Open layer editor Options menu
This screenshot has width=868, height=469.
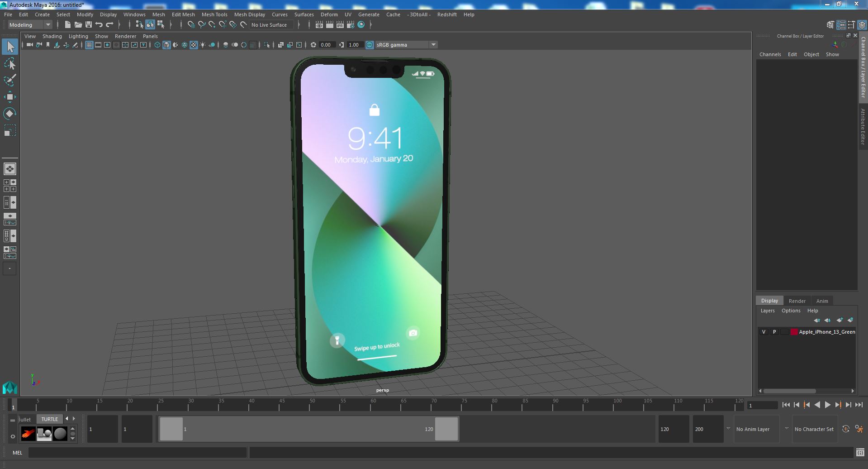[791, 311]
